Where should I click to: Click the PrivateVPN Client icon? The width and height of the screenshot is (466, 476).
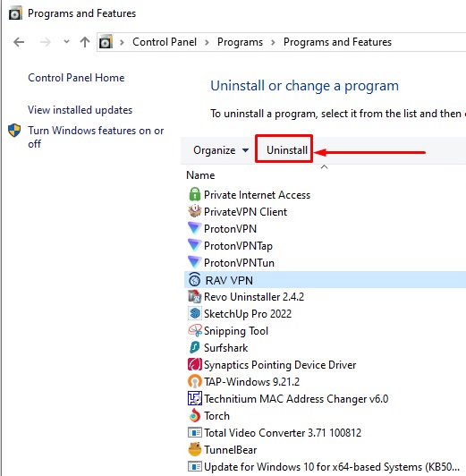194,211
